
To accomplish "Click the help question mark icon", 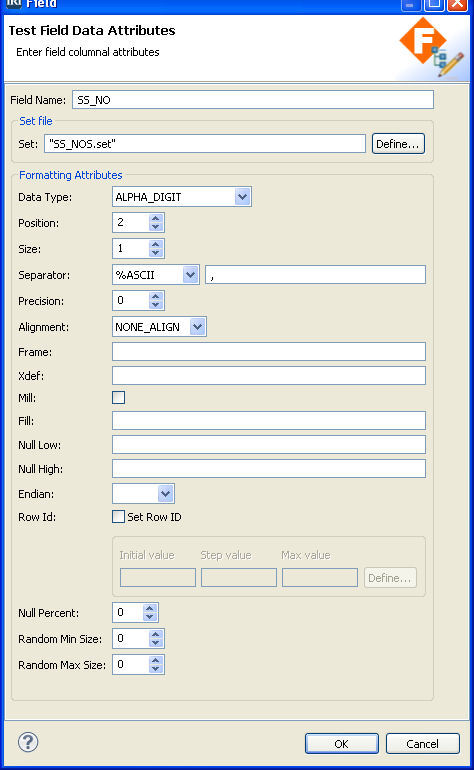I will click(x=28, y=742).
